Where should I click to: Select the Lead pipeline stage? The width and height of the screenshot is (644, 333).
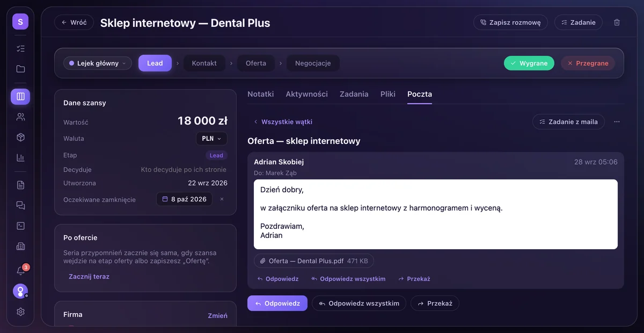[x=155, y=63]
